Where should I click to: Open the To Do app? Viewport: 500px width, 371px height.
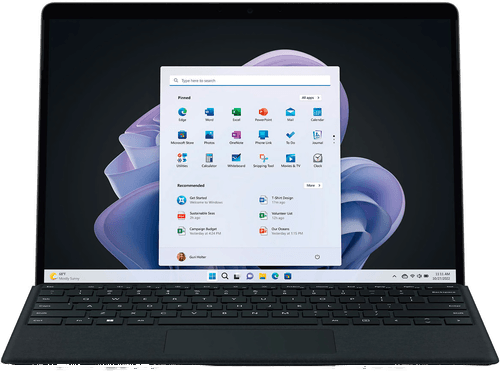pyautogui.click(x=290, y=137)
